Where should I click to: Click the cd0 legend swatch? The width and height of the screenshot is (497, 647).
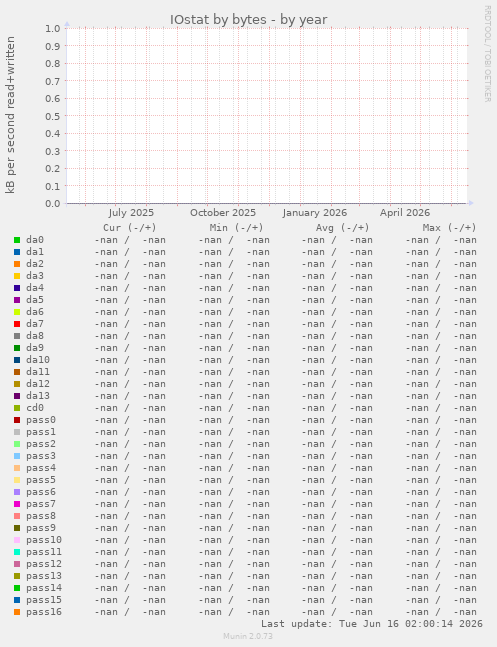point(17,408)
